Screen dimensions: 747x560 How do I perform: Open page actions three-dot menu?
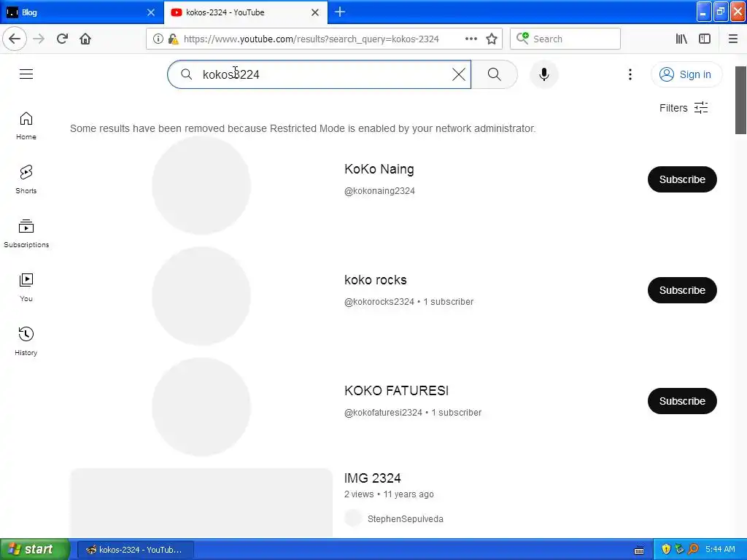point(471,39)
